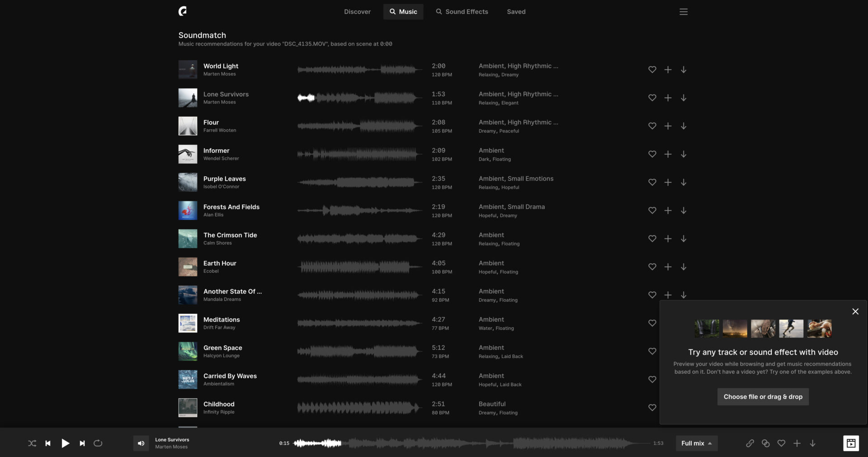Open artist Marten Moses under World Light
The height and width of the screenshot is (457, 868).
pyautogui.click(x=220, y=74)
